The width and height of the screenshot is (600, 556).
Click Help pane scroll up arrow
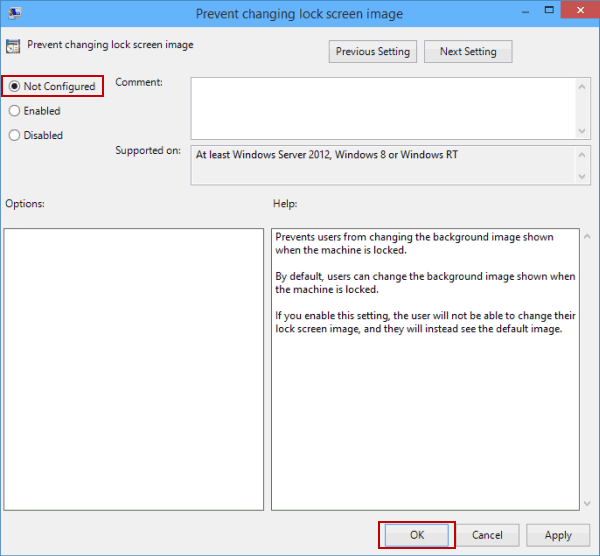pyautogui.click(x=587, y=237)
